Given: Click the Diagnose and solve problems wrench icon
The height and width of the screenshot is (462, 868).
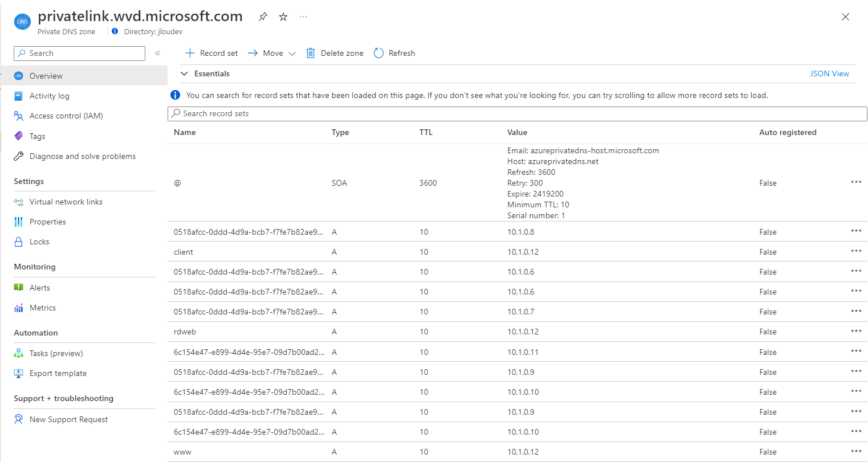Looking at the screenshot, I should (19, 156).
